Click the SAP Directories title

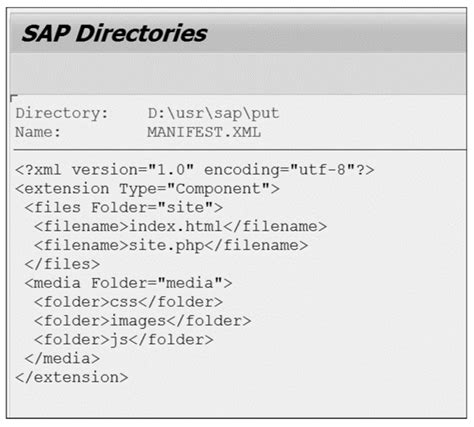click(x=114, y=34)
